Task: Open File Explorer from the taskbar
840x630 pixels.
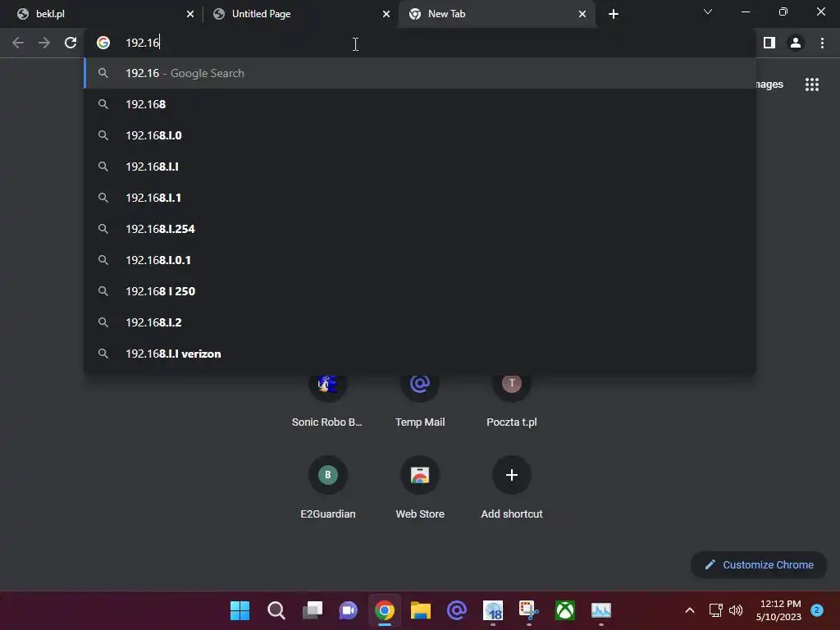Action: tap(421, 610)
